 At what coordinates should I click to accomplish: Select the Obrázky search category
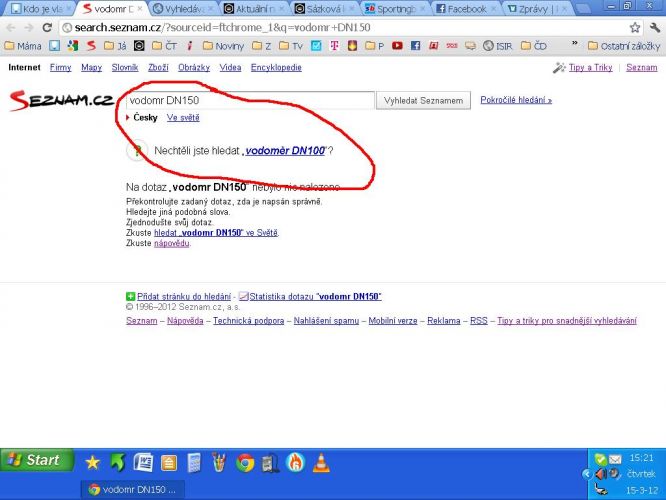[x=194, y=67]
